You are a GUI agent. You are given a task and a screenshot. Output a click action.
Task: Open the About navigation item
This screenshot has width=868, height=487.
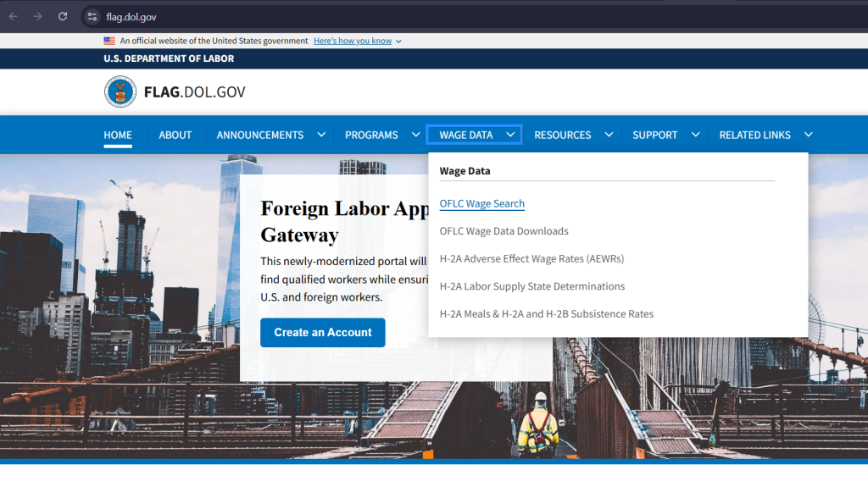(x=175, y=135)
